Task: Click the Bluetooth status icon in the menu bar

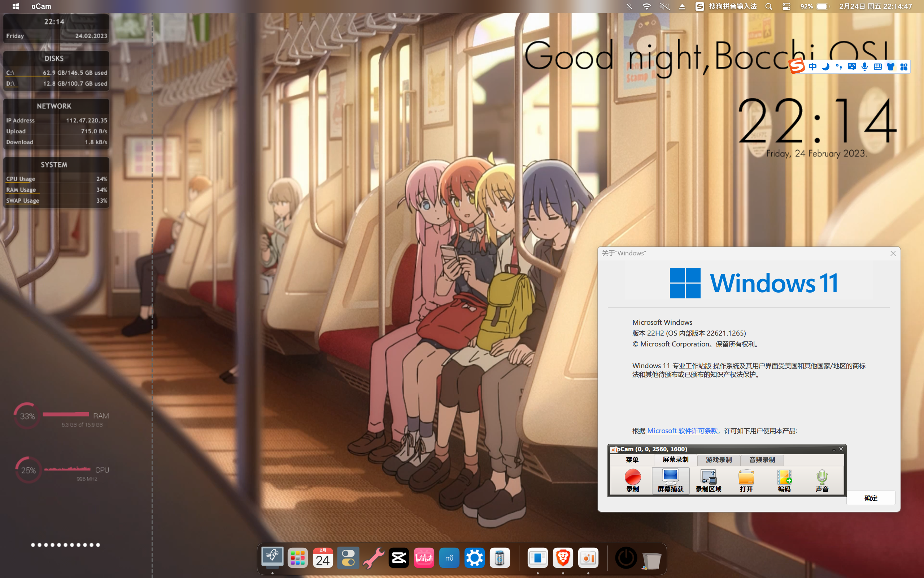Action: [x=629, y=7]
